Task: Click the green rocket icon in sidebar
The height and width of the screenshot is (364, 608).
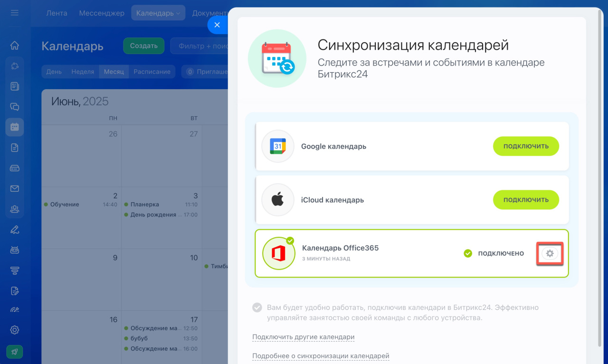Action: pyautogui.click(x=15, y=352)
